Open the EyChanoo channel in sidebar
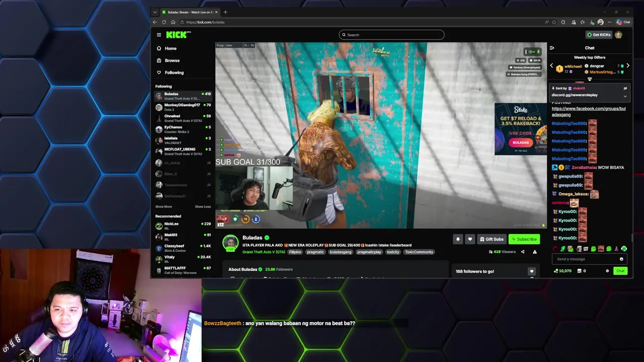Screen dimensions: 644x362 click(183, 129)
